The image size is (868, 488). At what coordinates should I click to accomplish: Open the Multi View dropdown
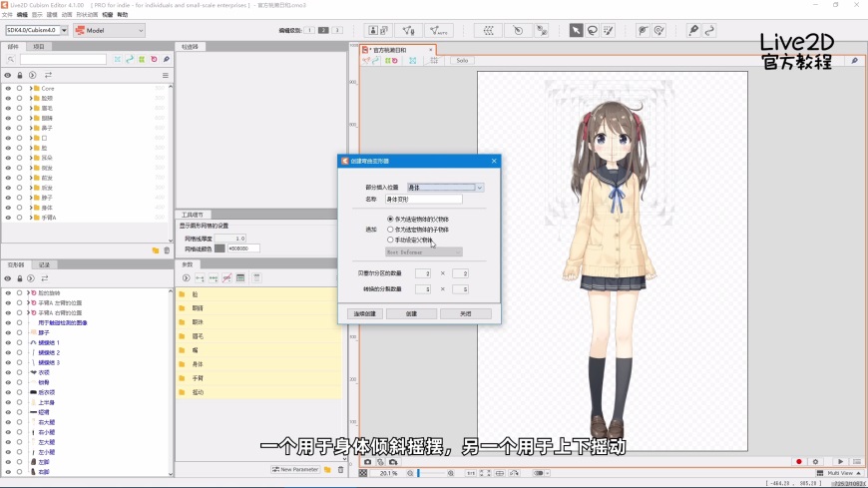point(840,473)
